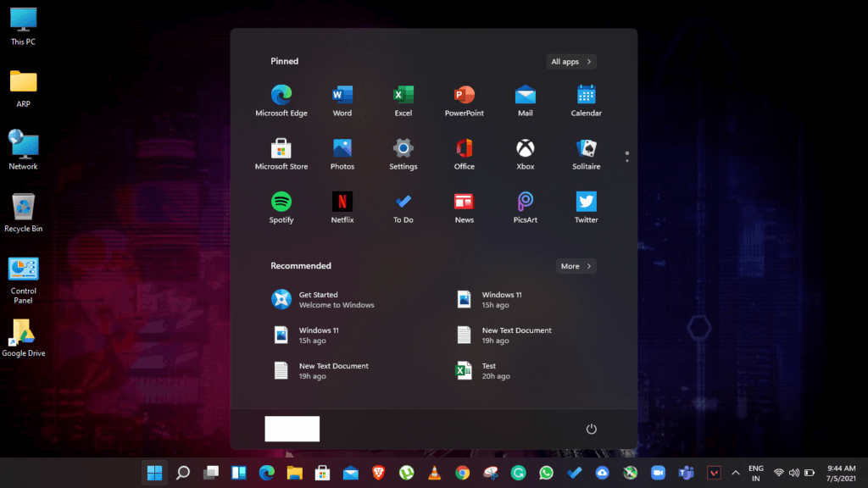Open Task View from the taskbar
Viewport: 868px width, 488px height.
pyautogui.click(x=211, y=473)
